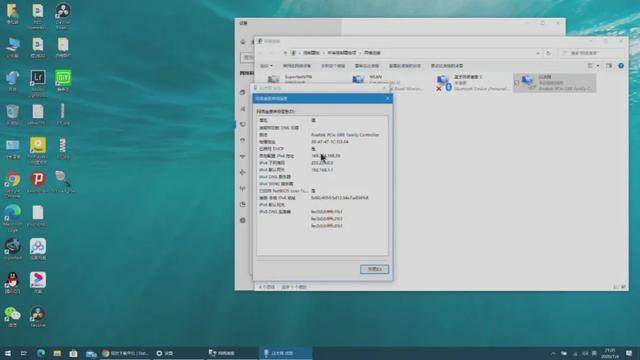Open the green iQIYI desktop icon
Viewport: 640px width, 360px height.
point(63,80)
